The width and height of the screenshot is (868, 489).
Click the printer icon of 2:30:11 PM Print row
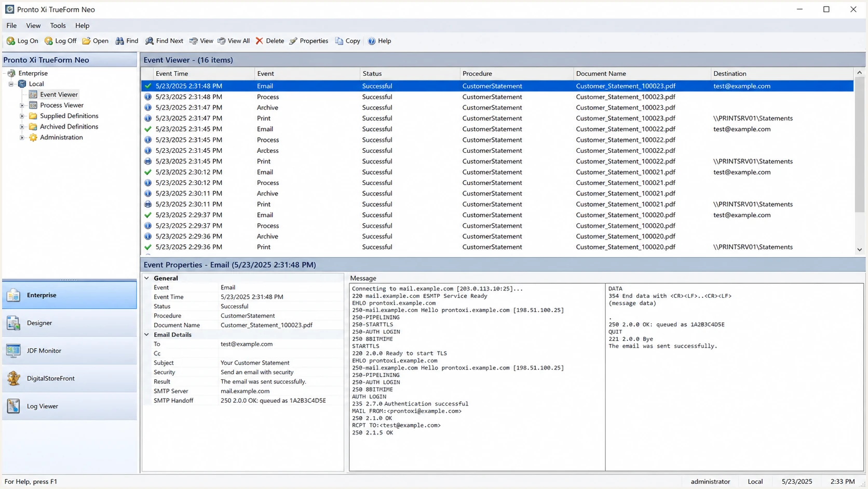[x=148, y=204]
